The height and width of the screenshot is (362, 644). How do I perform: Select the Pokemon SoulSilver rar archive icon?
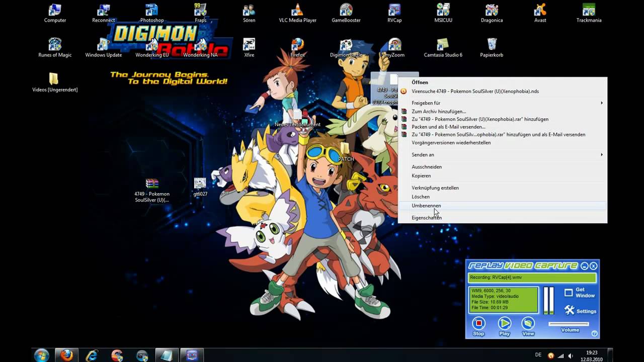click(152, 190)
